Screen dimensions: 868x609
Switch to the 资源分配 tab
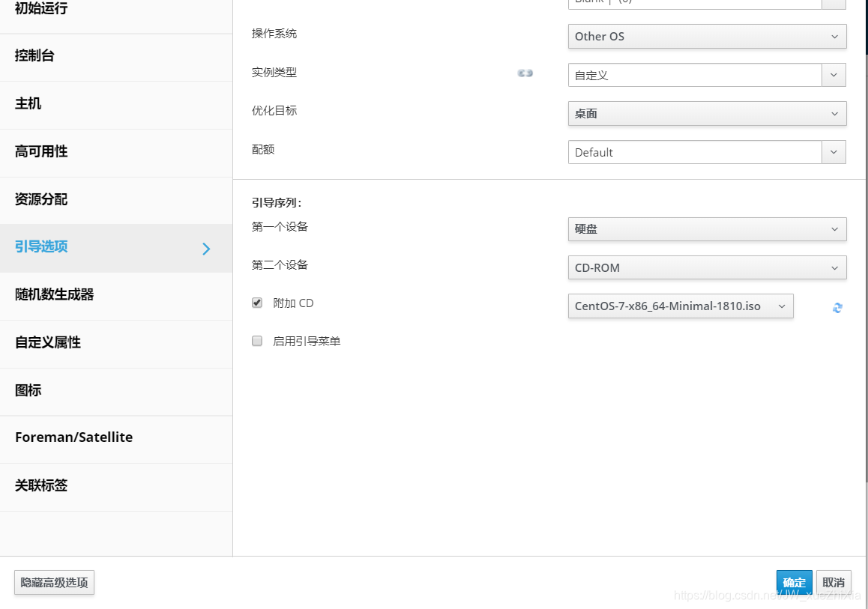tap(115, 200)
